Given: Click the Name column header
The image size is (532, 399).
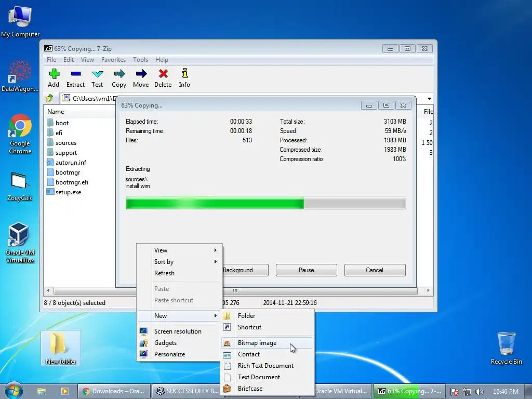Looking at the screenshot, I should [79, 111].
